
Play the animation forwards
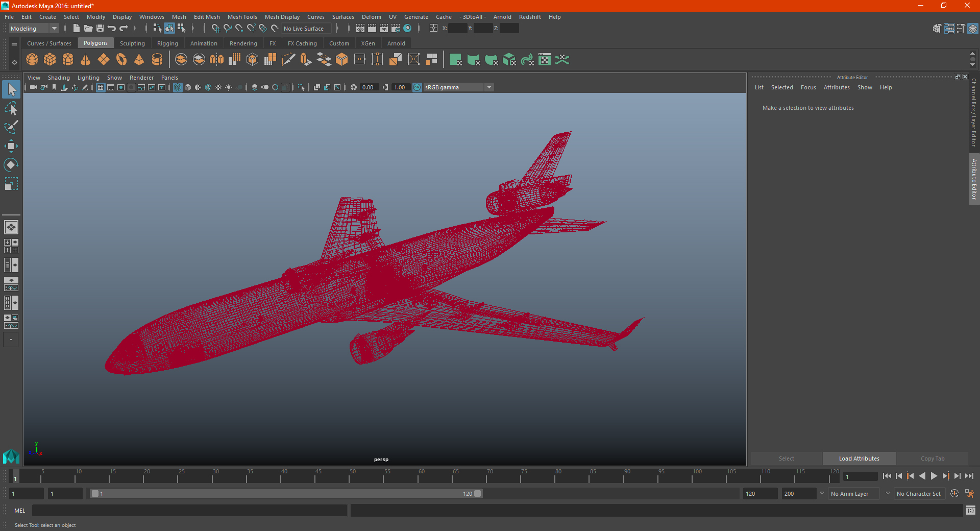[x=934, y=476]
